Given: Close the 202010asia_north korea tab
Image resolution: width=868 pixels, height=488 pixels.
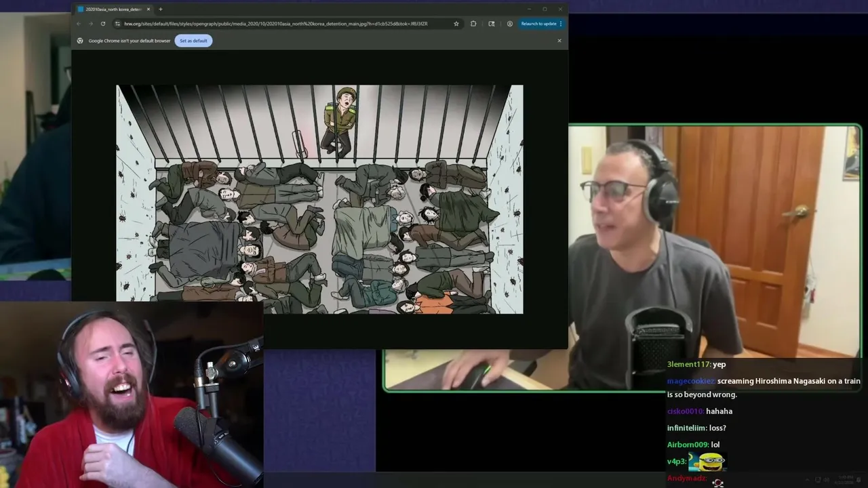Looking at the screenshot, I should tap(149, 9).
